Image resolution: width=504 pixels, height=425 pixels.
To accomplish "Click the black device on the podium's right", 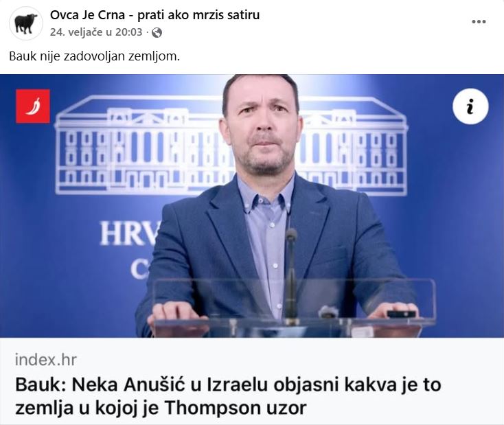I will pyautogui.click(x=402, y=314).
